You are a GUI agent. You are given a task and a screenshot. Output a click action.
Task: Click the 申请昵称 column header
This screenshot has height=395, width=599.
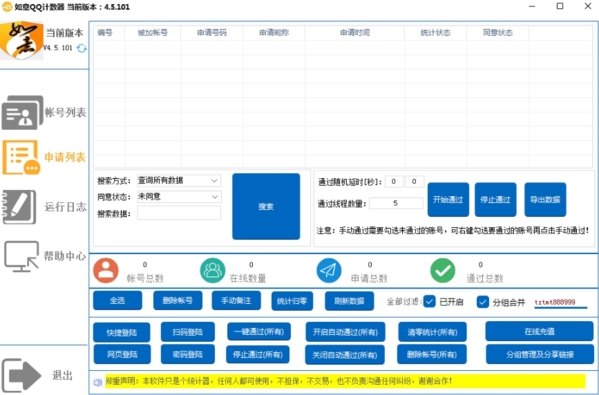coord(274,33)
